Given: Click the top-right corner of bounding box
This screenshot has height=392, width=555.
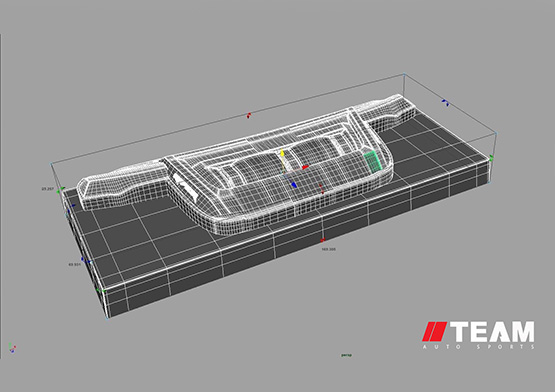Looking at the screenshot, I should [404, 74].
